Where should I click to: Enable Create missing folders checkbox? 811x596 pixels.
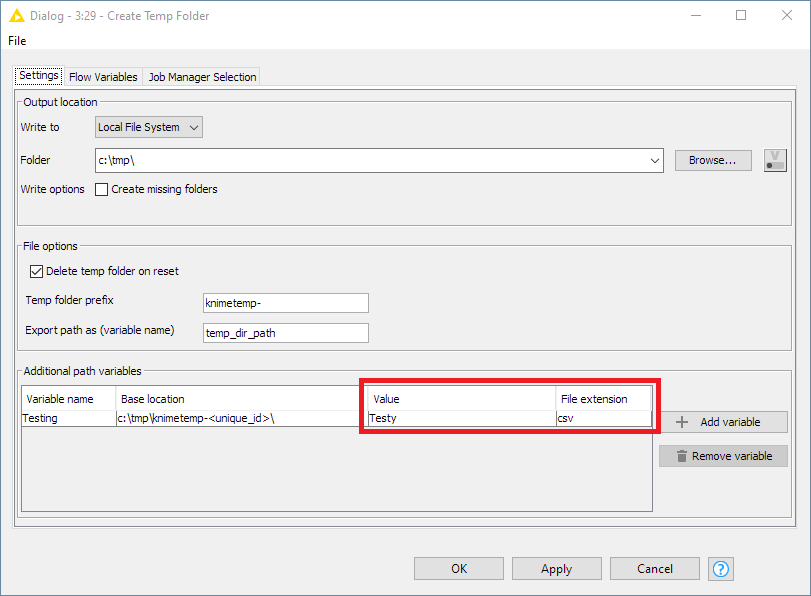tap(101, 189)
